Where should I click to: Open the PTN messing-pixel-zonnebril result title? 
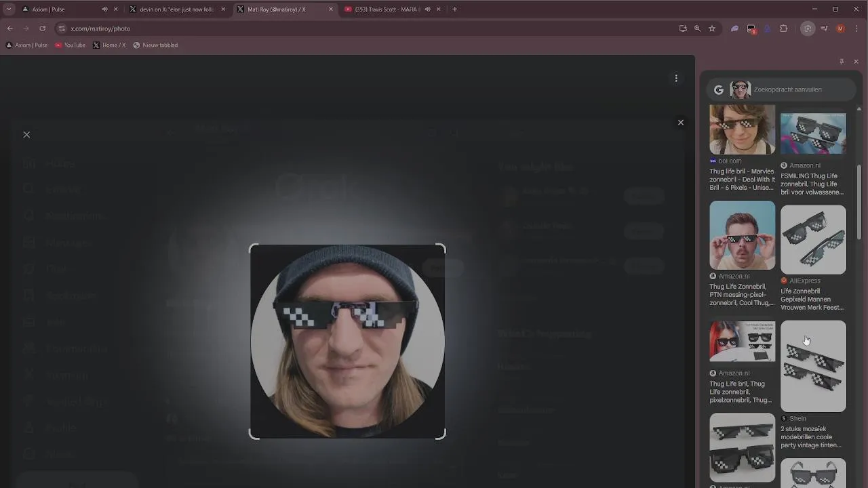(741, 295)
